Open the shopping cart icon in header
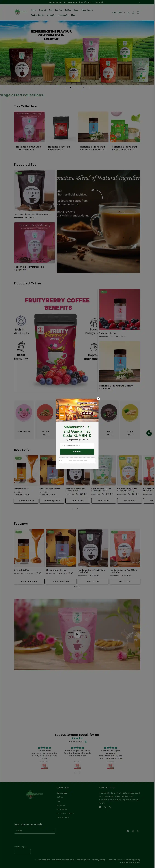Image resolution: width=155 pixels, height=868 pixels. [138, 12]
